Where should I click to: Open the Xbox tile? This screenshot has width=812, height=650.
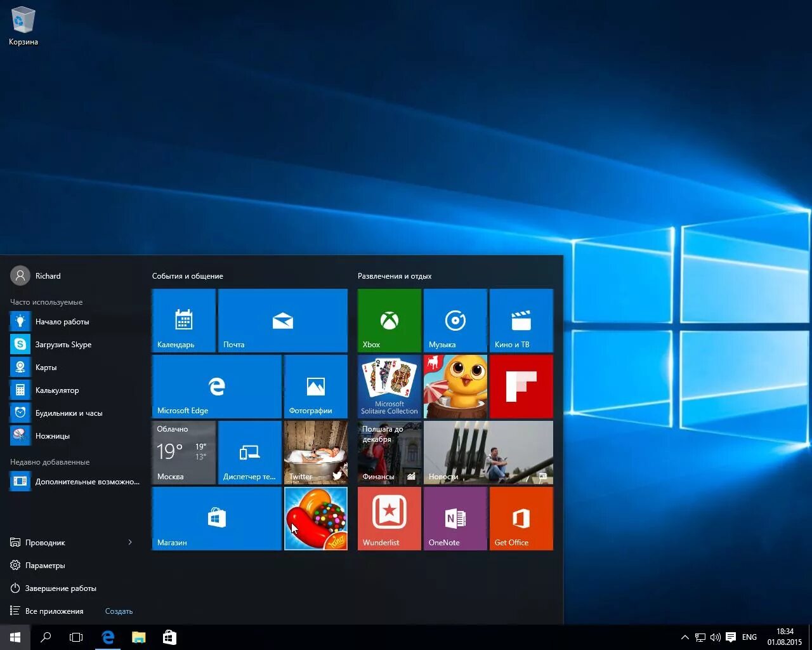pos(390,321)
